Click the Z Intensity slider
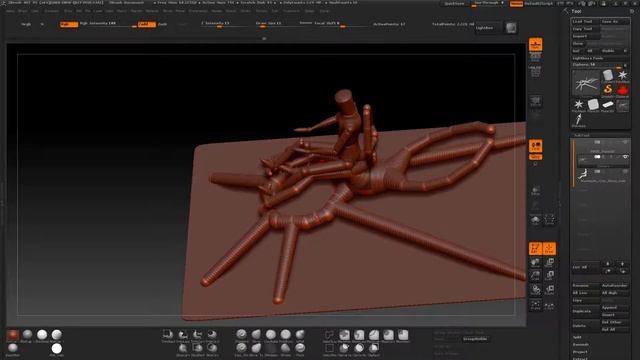The height and width of the screenshot is (360, 640). [x=224, y=24]
